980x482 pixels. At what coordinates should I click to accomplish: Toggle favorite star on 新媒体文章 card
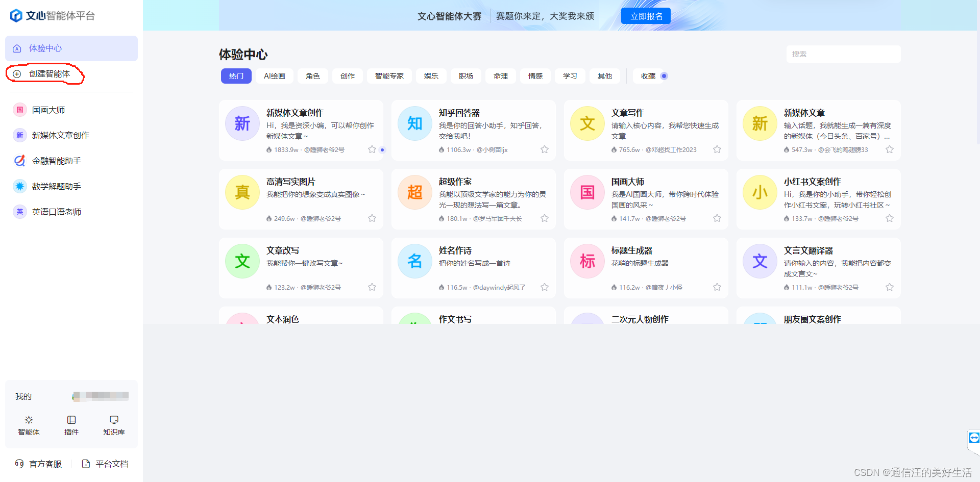point(890,149)
